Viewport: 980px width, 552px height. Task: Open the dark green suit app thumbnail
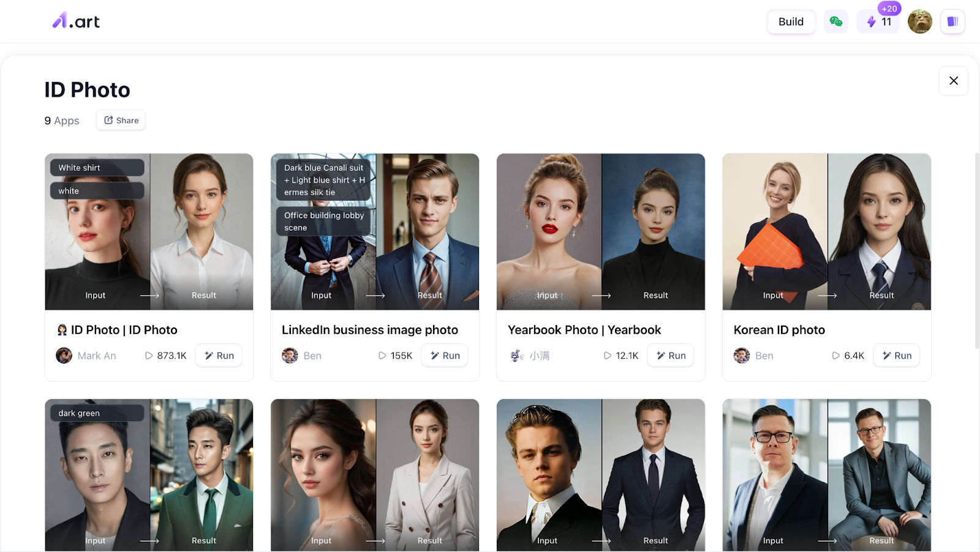(149, 476)
